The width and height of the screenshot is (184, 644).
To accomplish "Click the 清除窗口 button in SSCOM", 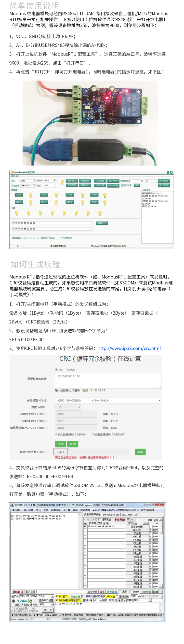I will 18,592.
